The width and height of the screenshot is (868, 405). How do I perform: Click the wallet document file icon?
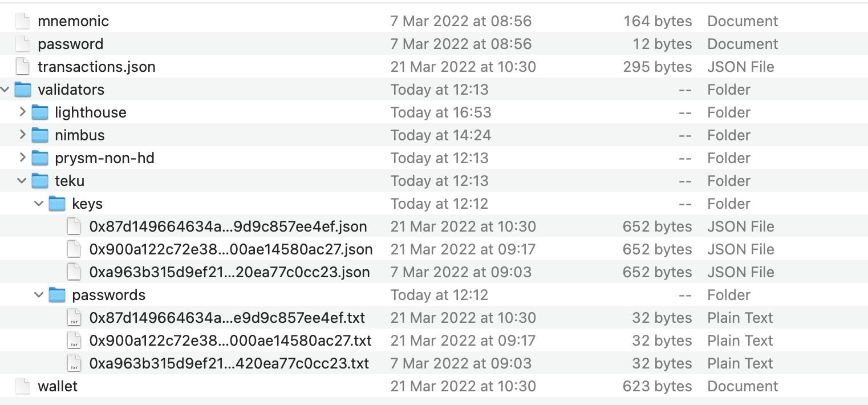click(x=22, y=386)
